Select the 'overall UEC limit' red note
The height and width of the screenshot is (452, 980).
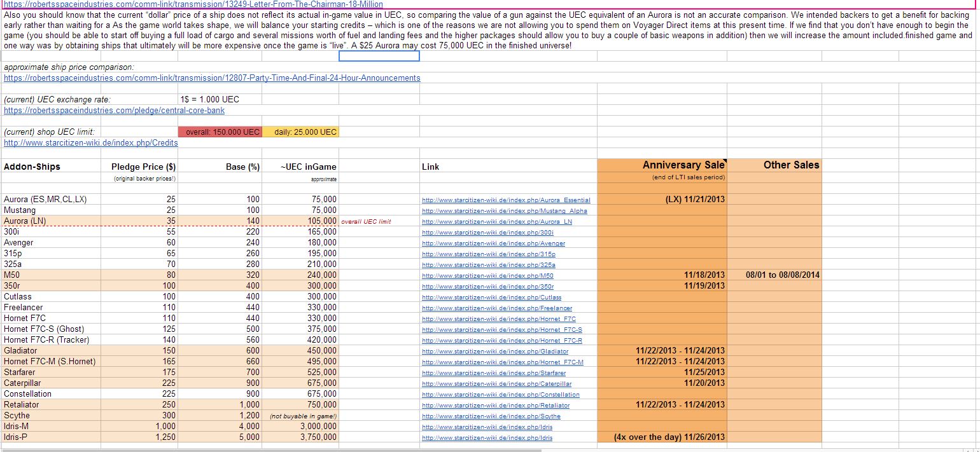(x=367, y=221)
